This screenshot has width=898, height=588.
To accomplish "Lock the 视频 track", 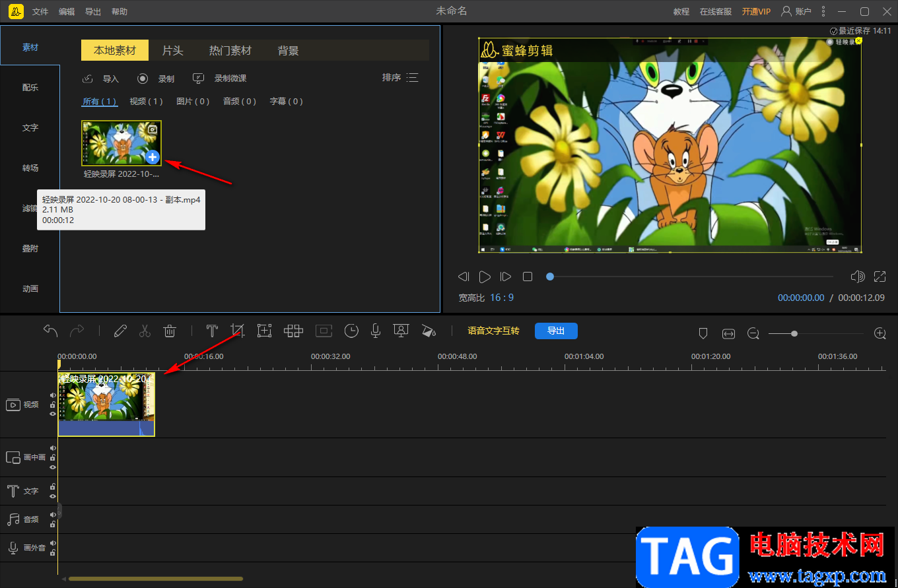I will (53, 405).
